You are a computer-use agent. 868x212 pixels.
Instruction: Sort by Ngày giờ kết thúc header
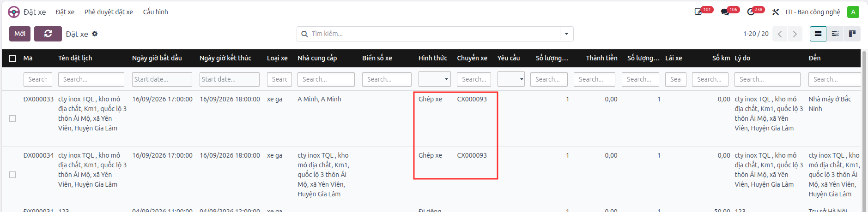coord(225,58)
